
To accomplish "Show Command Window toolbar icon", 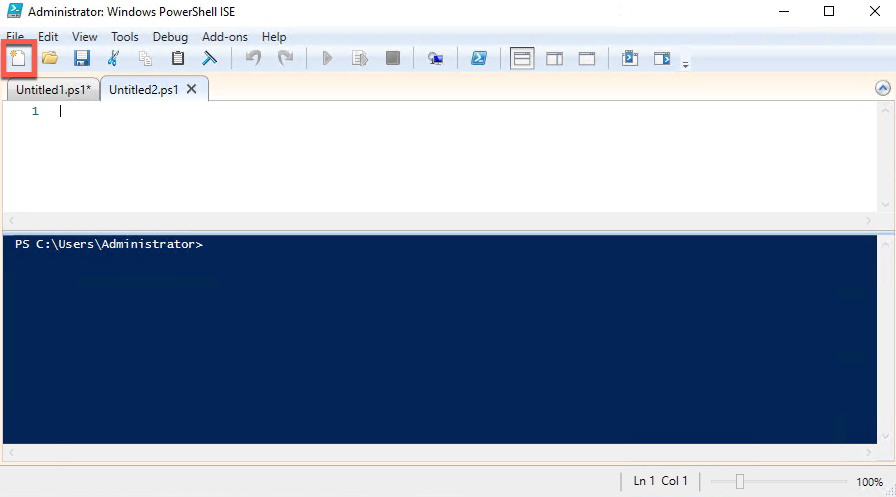I will [630, 58].
